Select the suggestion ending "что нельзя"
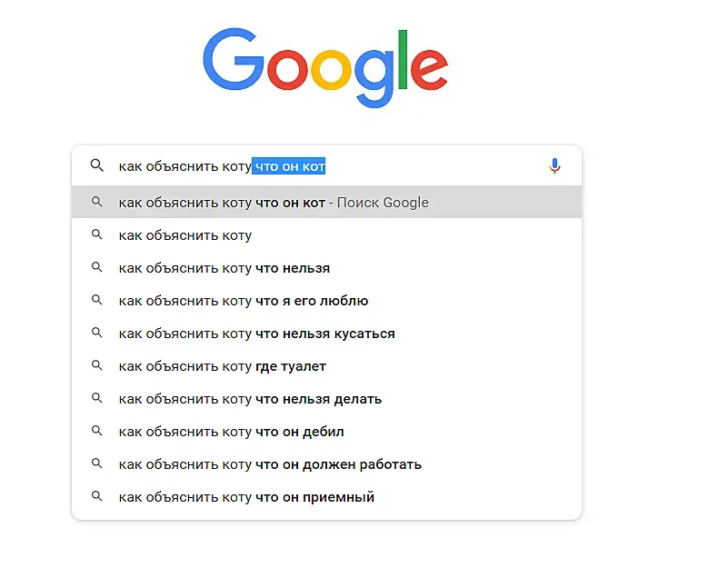 [224, 268]
